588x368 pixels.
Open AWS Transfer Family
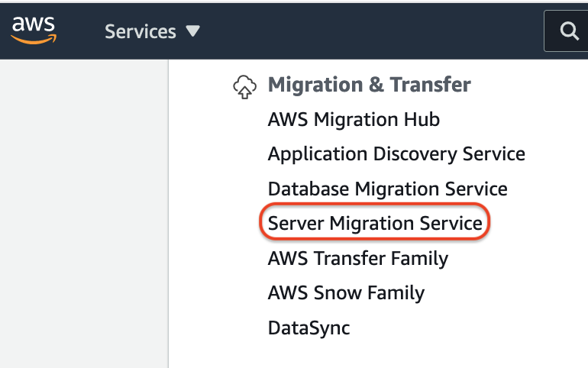(357, 258)
